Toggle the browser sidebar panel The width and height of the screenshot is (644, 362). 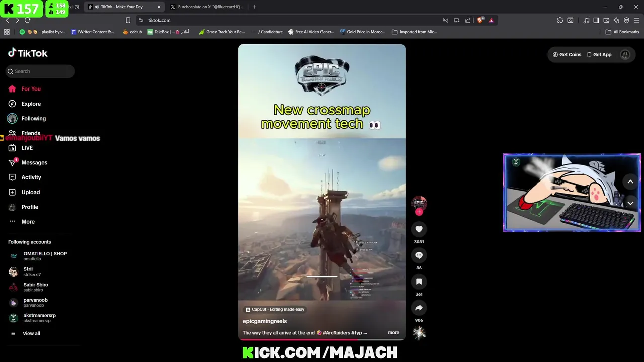point(596,20)
